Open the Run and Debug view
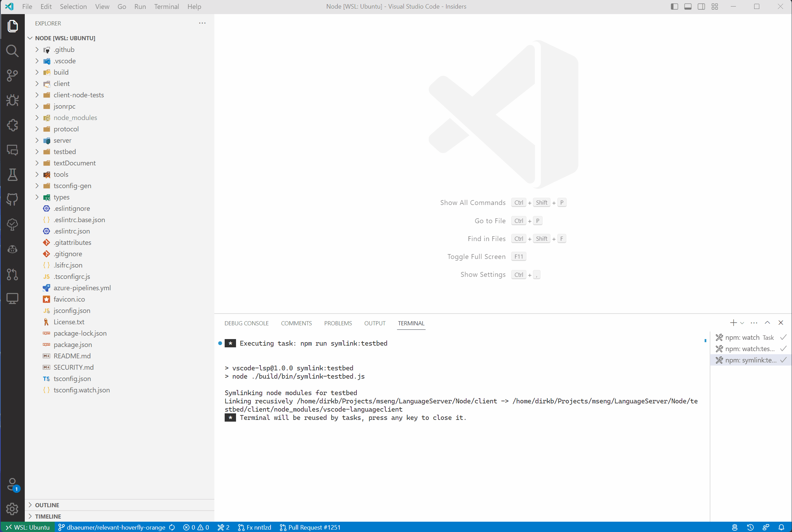Screen dimensions: 792x532 click(12, 100)
